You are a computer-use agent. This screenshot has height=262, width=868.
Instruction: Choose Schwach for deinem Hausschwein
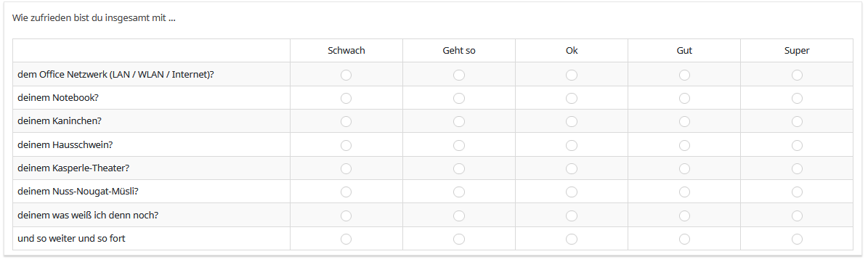point(346,145)
